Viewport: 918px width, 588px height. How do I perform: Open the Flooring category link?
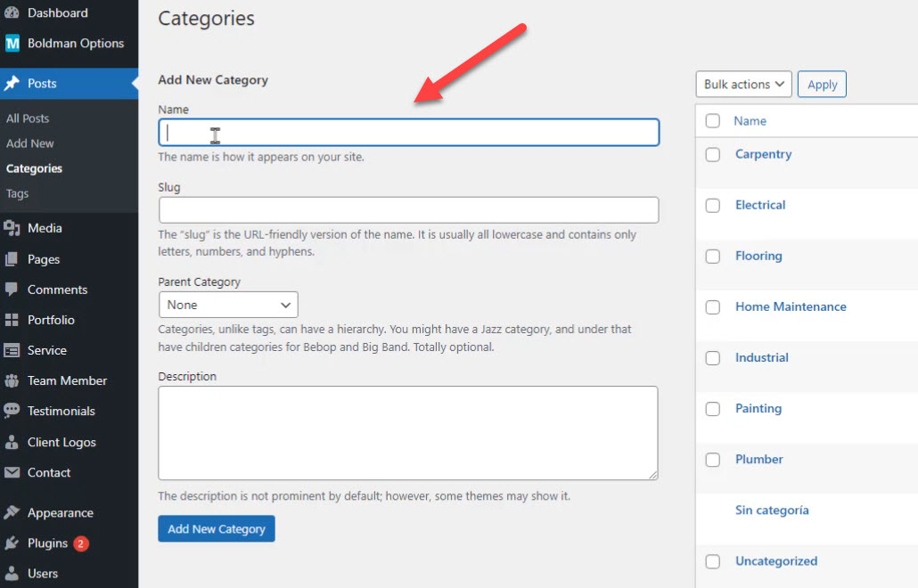(758, 256)
